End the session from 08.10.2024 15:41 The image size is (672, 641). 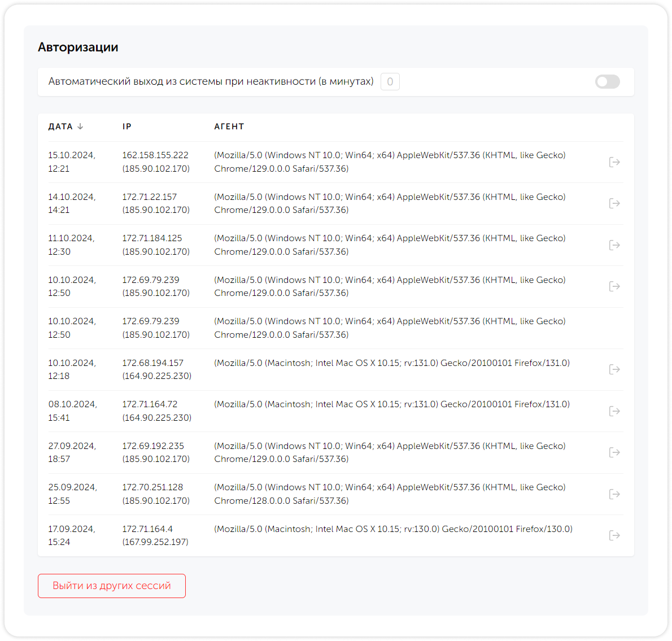click(x=614, y=411)
